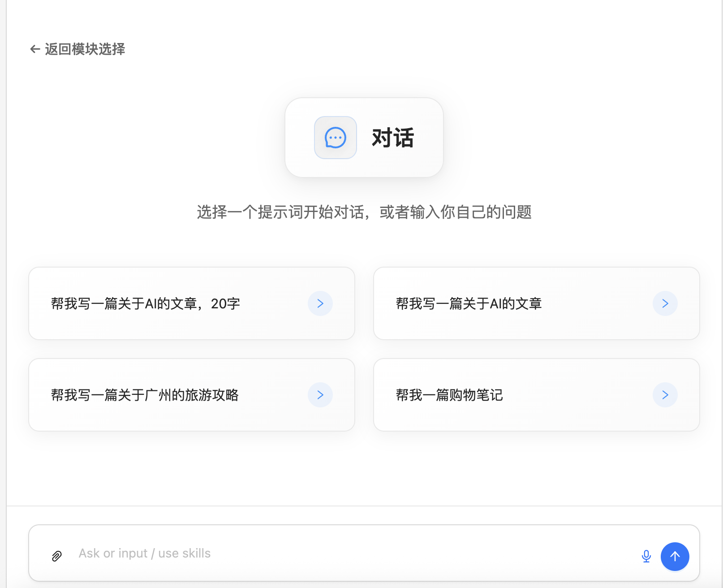This screenshot has height=588, width=723.
Task: Go back via 返回模块选择 link
Action: click(85, 49)
